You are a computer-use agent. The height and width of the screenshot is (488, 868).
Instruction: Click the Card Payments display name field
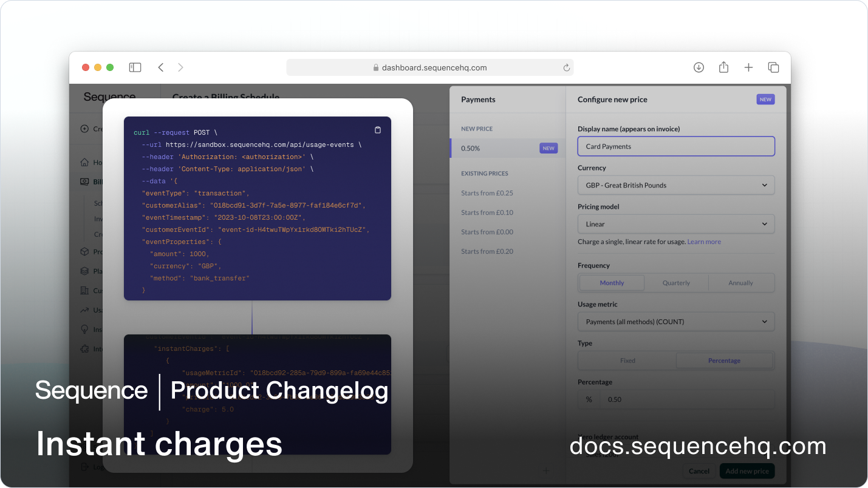click(676, 146)
